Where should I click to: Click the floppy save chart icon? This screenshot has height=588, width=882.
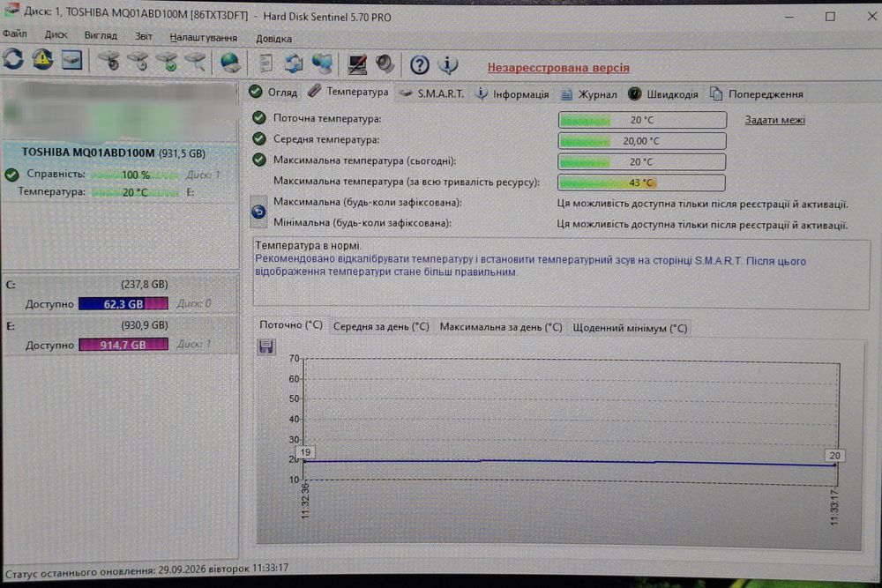(266, 346)
